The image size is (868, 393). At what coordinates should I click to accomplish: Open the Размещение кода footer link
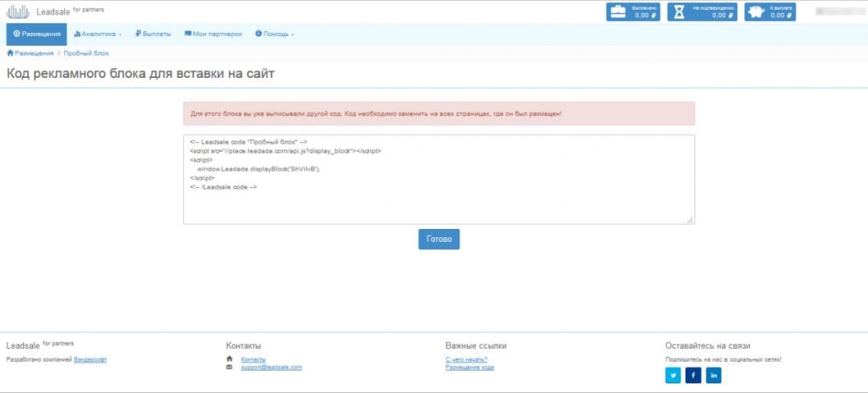(469, 367)
